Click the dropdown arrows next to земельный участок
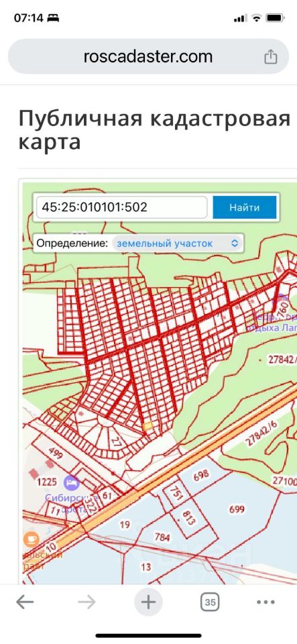Viewport: 297px width, 644px height. [x=234, y=243]
